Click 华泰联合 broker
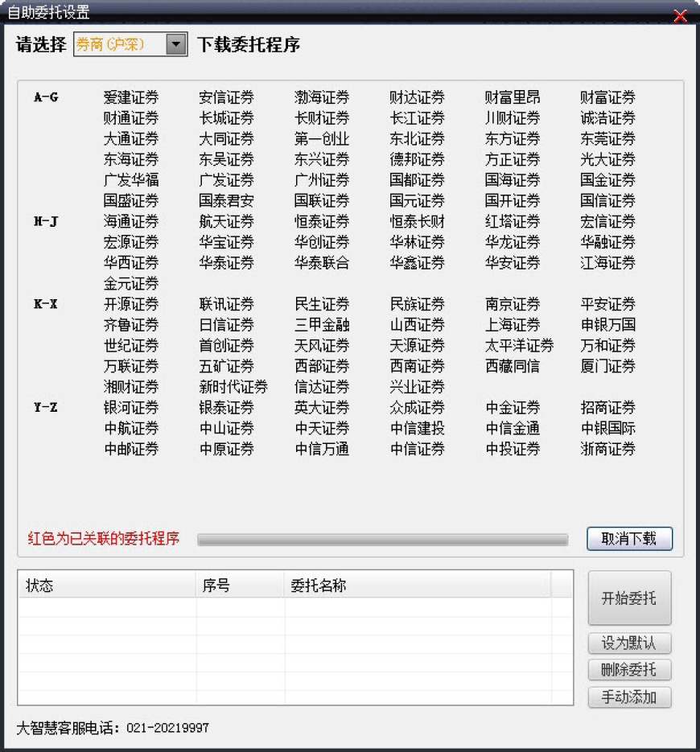700x752 pixels. click(322, 263)
